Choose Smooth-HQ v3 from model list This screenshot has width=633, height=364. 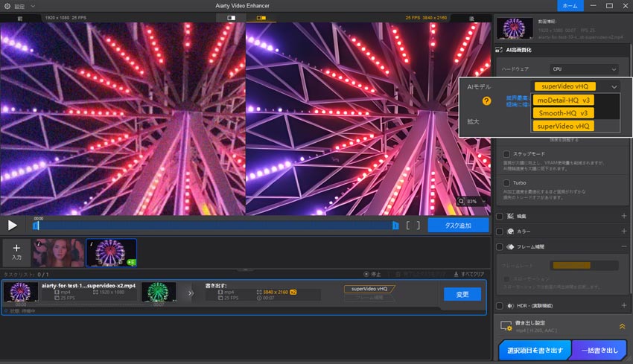click(x=563, y=113)
